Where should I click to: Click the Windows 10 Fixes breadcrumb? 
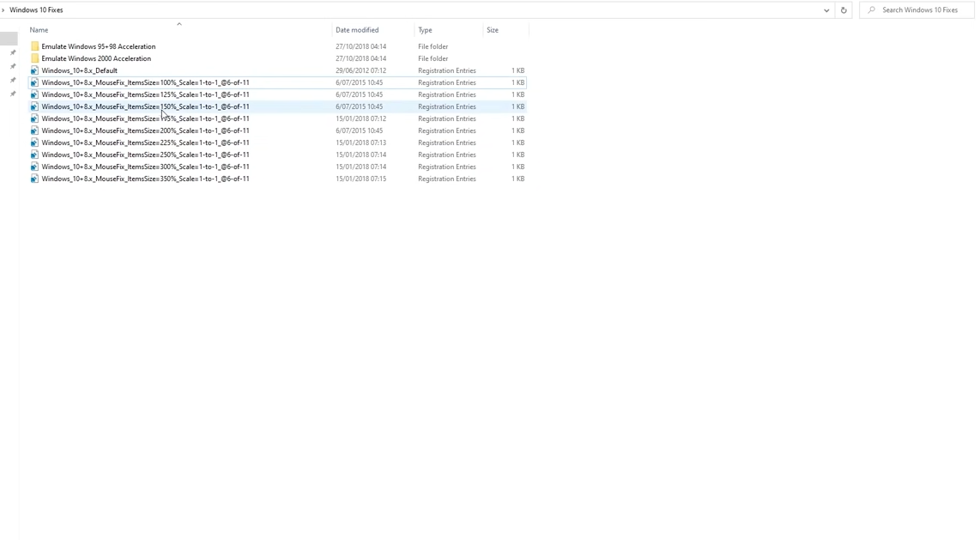point(36,10)
